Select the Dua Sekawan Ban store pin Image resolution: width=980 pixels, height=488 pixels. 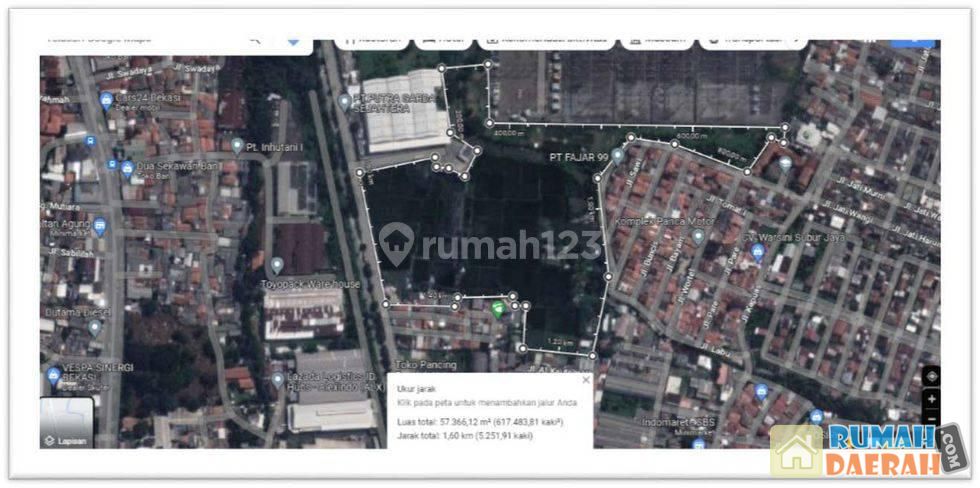tap(127, 168)
